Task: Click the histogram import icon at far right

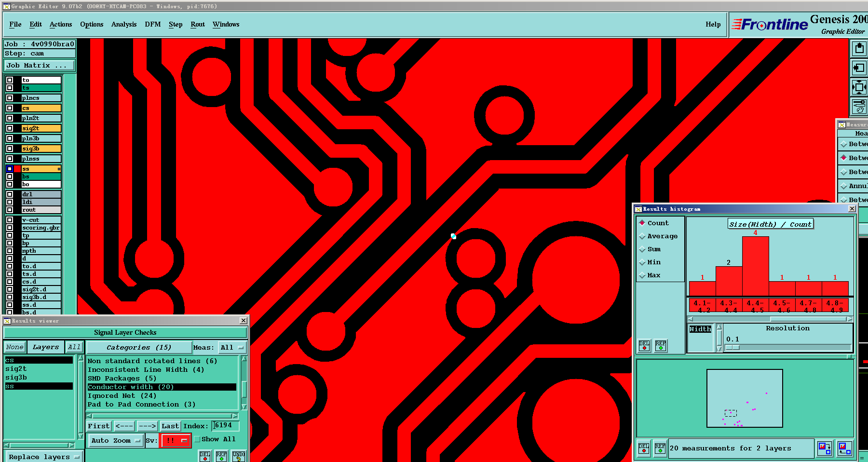Action: (x=844, y=448)
